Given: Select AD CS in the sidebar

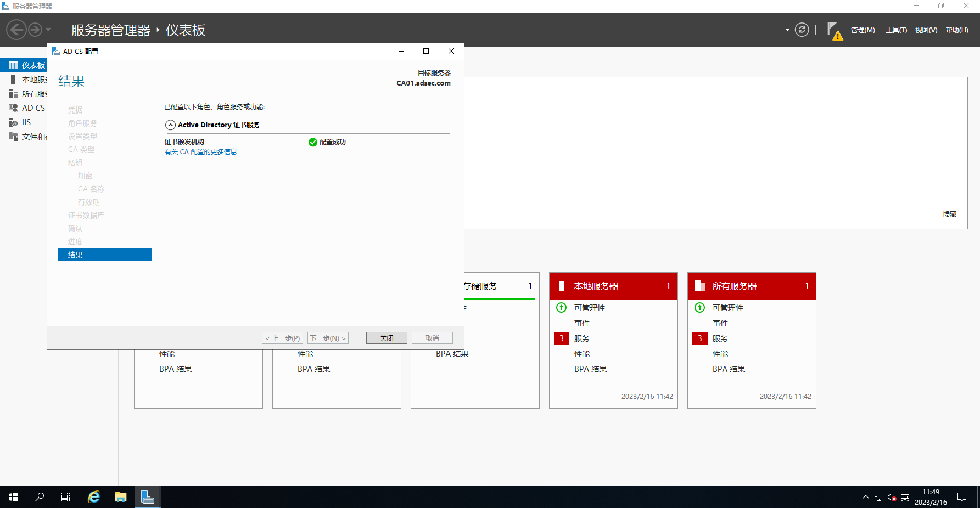Looking at the screenshot, I should (x=33, y=108).
